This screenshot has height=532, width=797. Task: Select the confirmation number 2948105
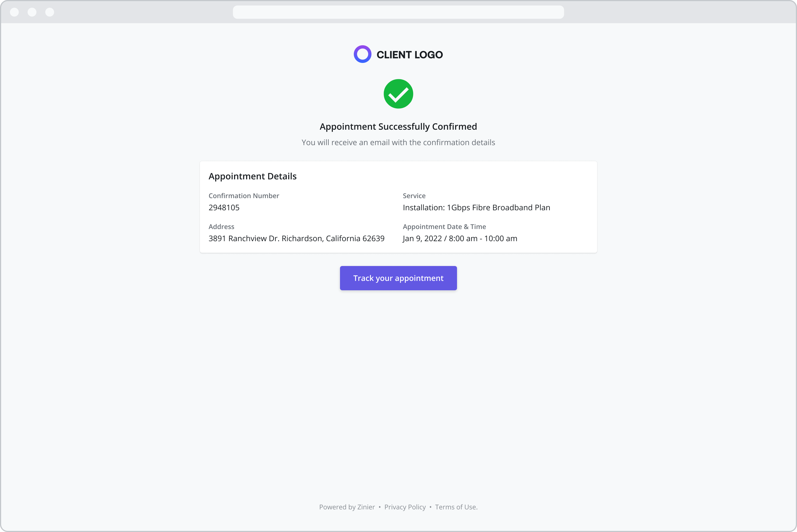(224, 207)
